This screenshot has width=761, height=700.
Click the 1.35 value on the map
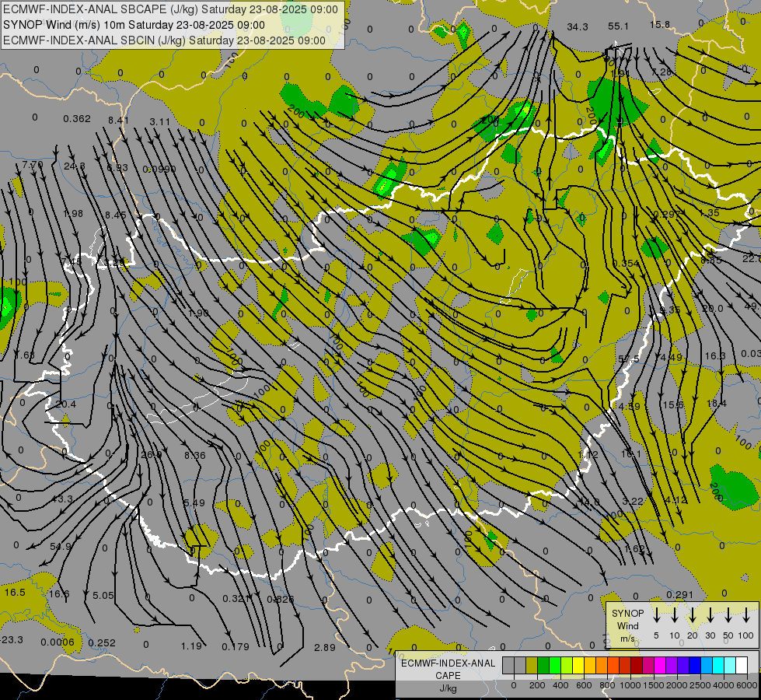pyautogui.click(x=710, y=213)
